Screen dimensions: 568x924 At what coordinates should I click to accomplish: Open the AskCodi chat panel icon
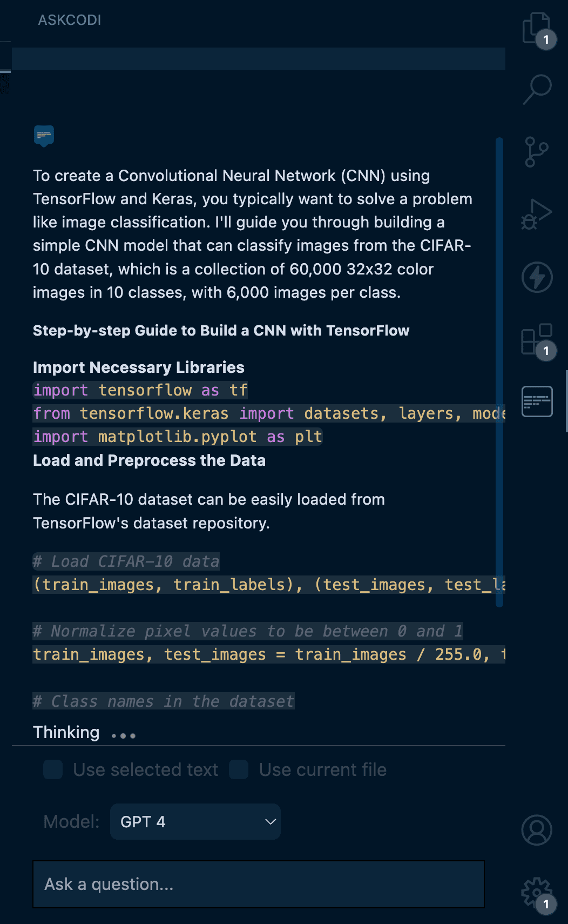pyautogui.click(x=537, y=401)
